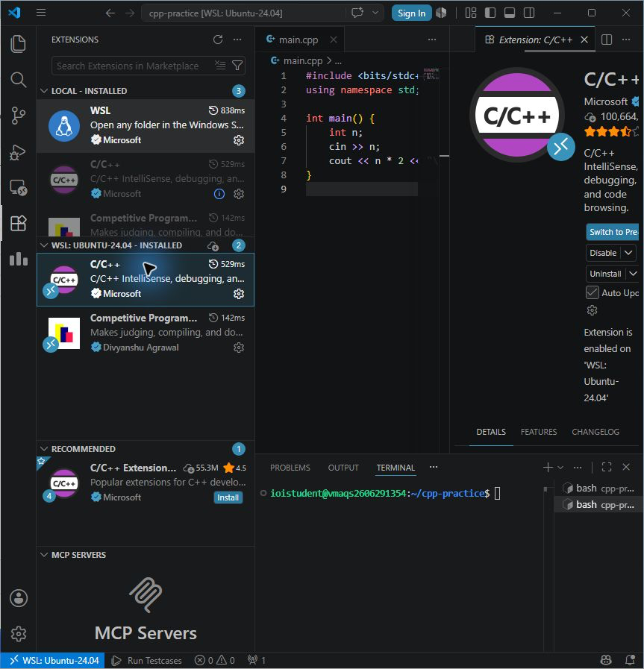644x669 pixels.
Task: Open the Problems panel tab
Action: pos(290,468)
